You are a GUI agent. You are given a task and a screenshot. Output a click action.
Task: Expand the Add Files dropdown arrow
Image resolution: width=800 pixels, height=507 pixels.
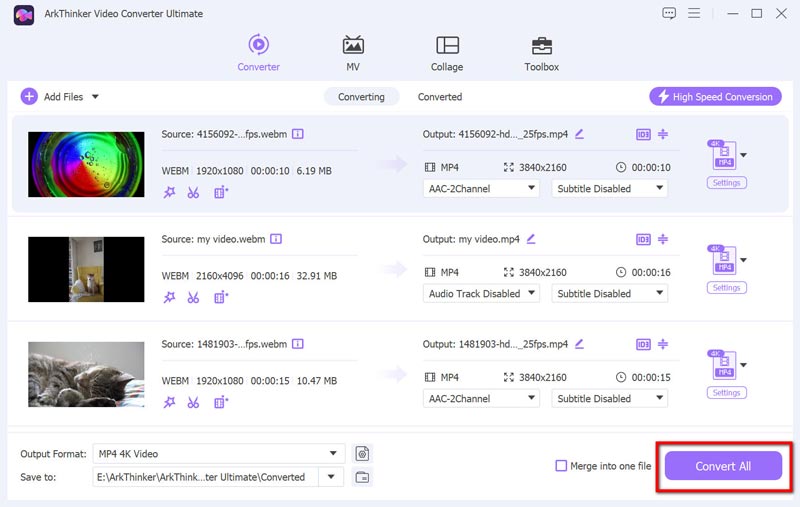95,96
